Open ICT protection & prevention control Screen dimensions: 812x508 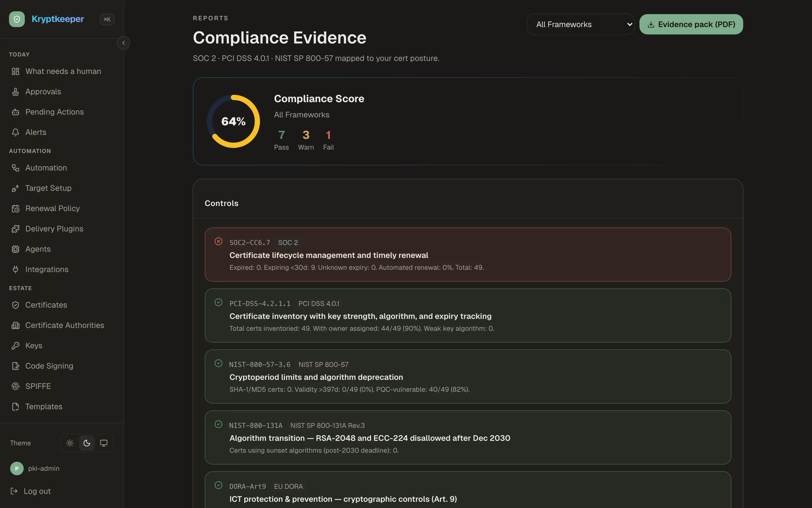coord(468,490)
